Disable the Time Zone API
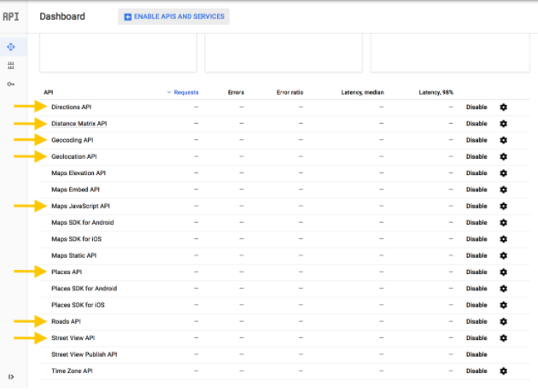Screen dimensions: 538x392 (x=477, y=371)
